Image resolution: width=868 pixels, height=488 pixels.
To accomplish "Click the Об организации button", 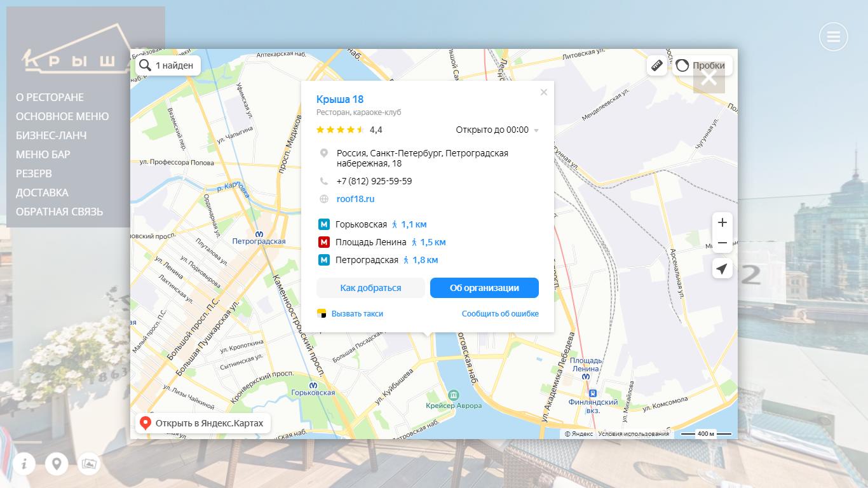I will (484, 288).
